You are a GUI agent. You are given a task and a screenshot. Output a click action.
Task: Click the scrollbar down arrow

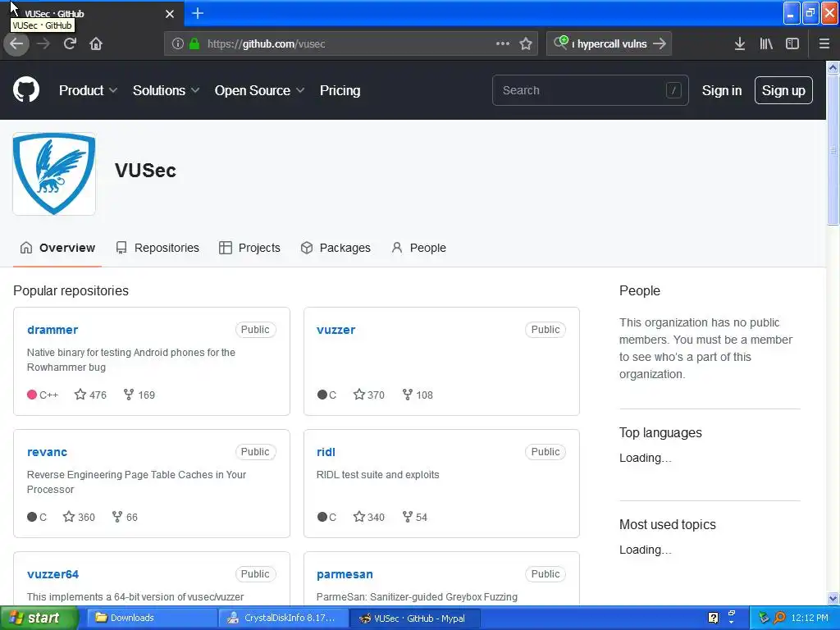833,598
